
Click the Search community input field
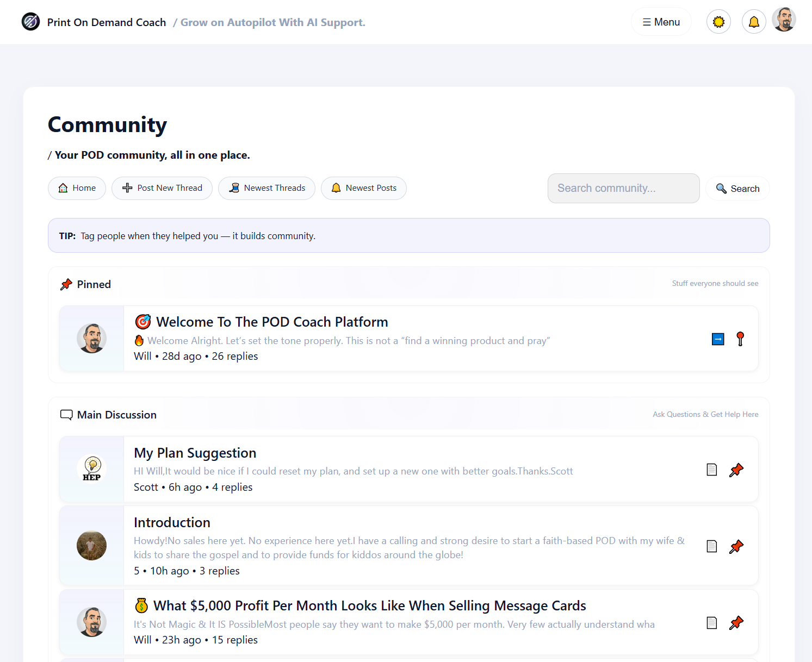(x=623, y=188)
